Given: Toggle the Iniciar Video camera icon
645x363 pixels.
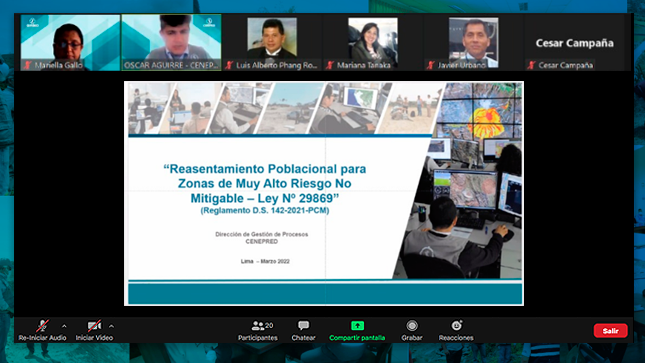Looking at the screenshot, I should [x=94, y=326].
